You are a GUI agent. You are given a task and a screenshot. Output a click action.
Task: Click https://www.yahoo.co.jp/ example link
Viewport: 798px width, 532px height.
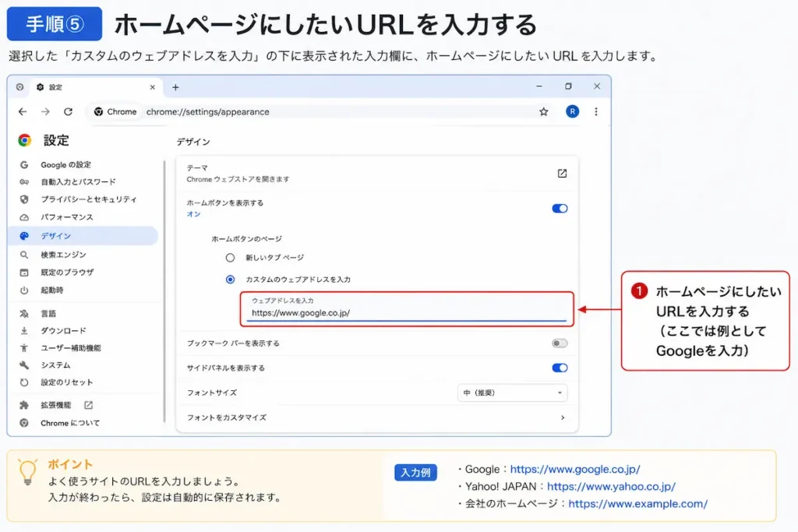(611, 486)
